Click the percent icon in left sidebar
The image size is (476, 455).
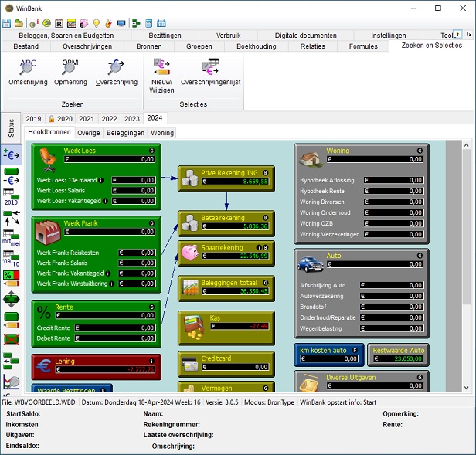[x=11, y=275]
